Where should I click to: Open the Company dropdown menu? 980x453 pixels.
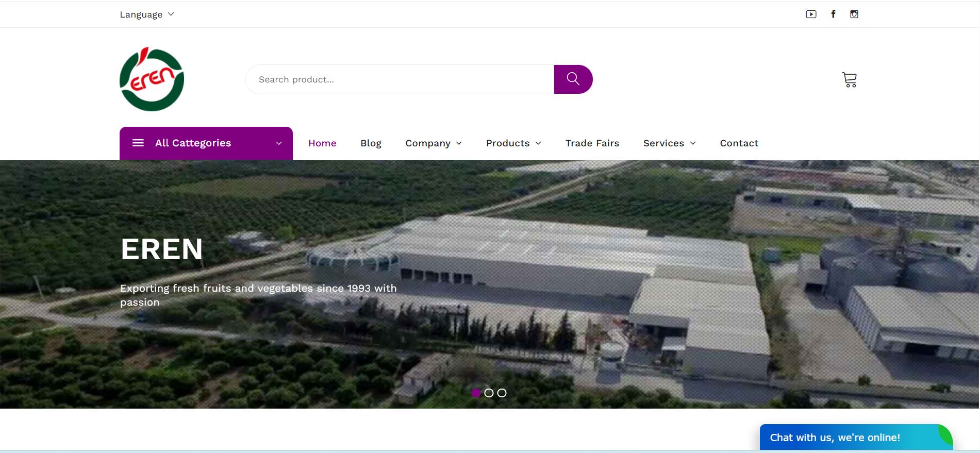pos(434,143)
